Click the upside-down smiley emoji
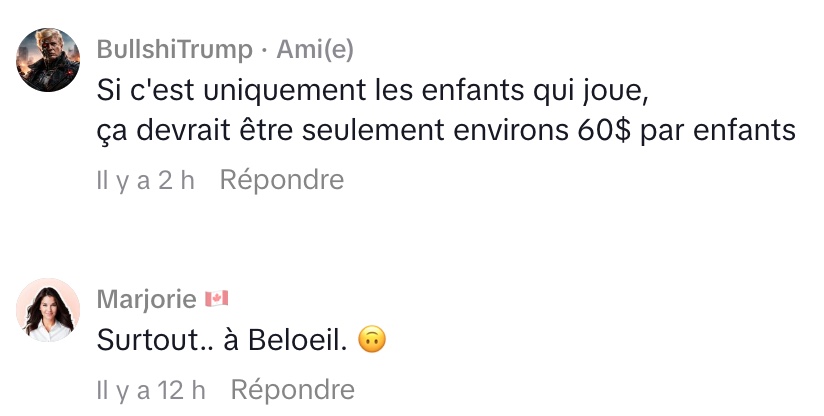The height and width of the screenshot is (416, 824). [x=371, y=340]
